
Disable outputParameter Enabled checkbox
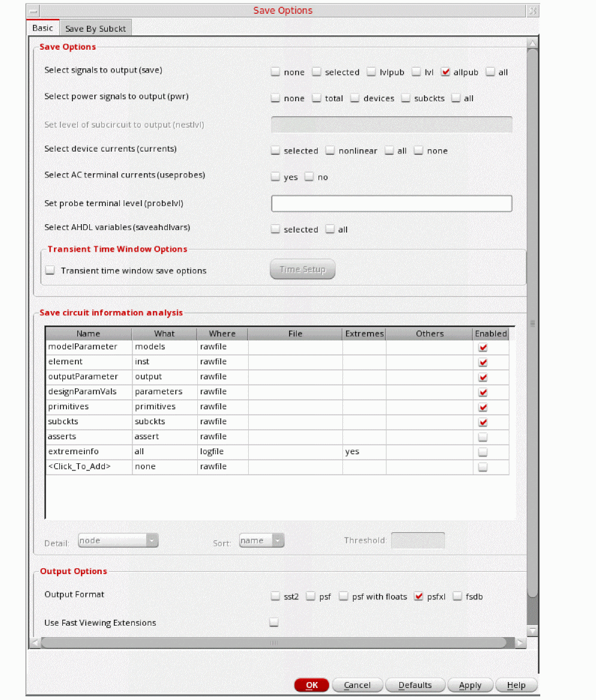tap(483, 377)
